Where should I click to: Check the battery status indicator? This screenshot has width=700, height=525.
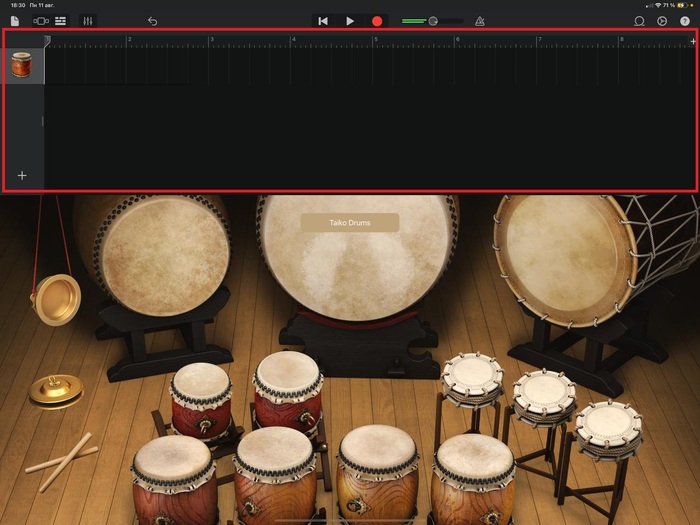click(x=684, y=5)
